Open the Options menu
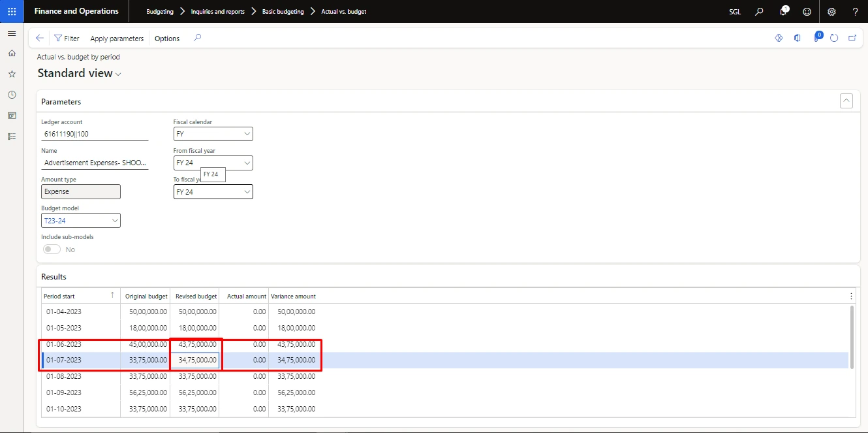868x433 pixels. tap(167, 39)
